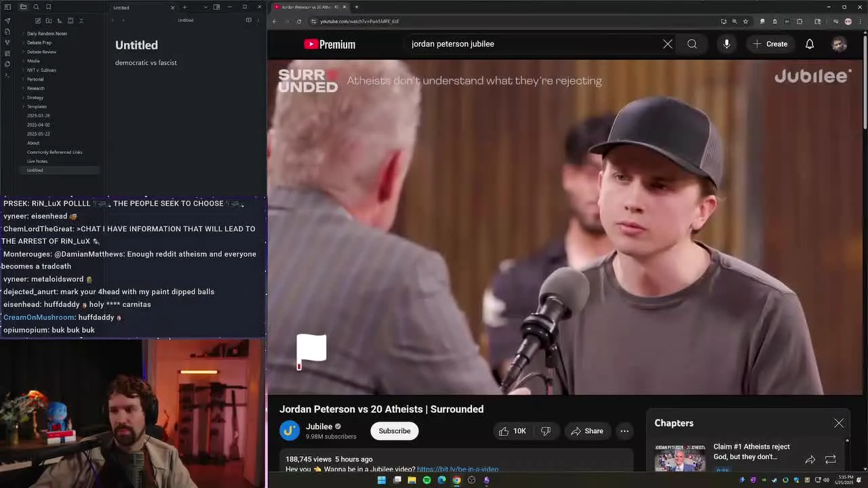Like the video with 10K likes

(512, 431)
